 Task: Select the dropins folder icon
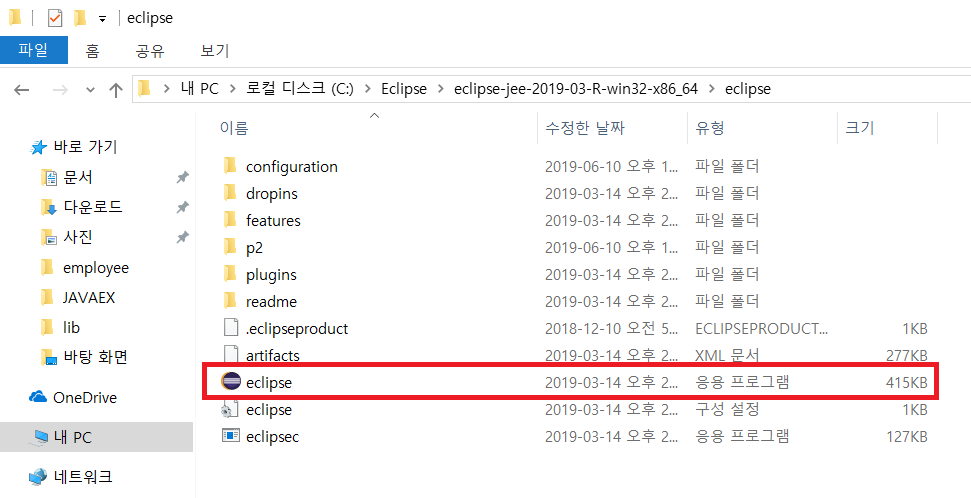230,193
